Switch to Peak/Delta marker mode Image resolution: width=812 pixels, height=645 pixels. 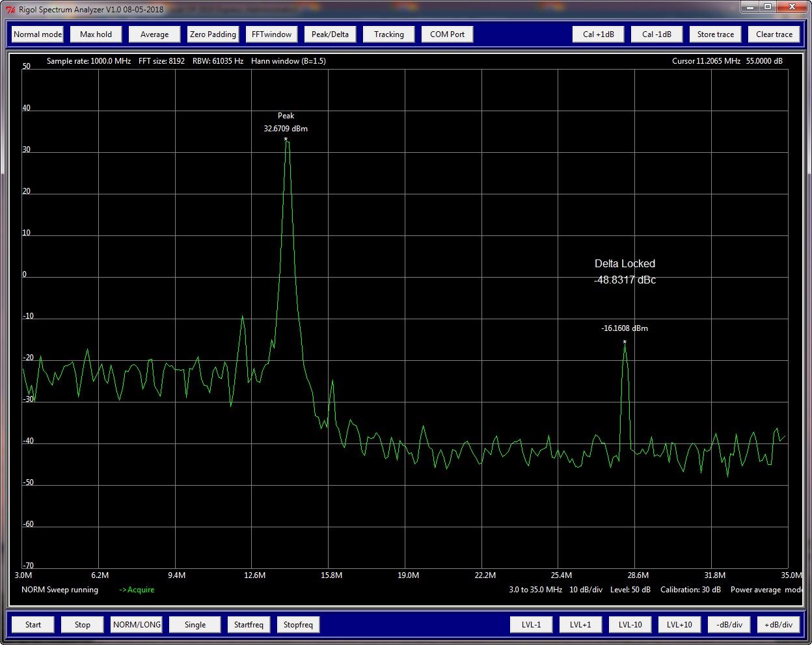[330, 34]
